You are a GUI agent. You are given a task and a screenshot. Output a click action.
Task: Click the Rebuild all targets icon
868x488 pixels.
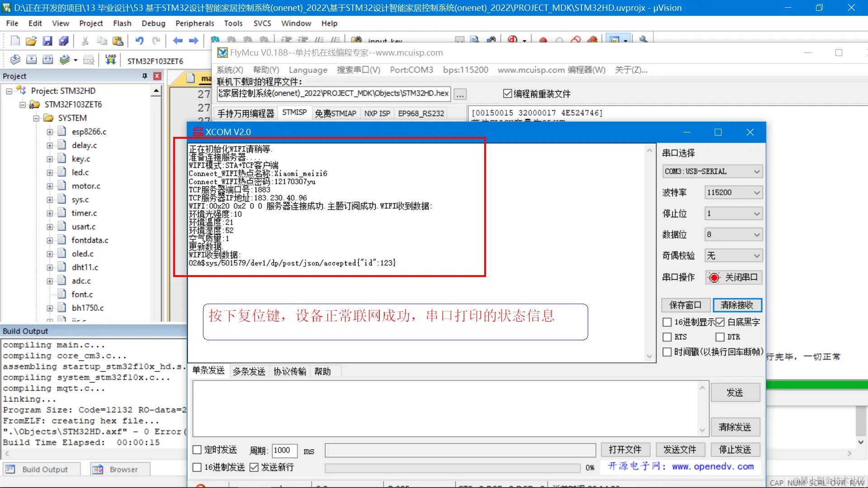point(47,60)
